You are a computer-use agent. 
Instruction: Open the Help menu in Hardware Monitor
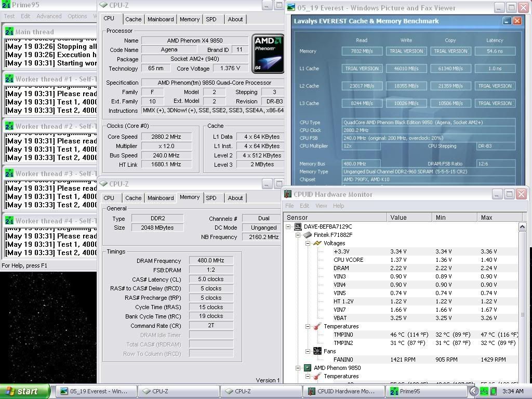pyautogui.click(x=338, y=206)
